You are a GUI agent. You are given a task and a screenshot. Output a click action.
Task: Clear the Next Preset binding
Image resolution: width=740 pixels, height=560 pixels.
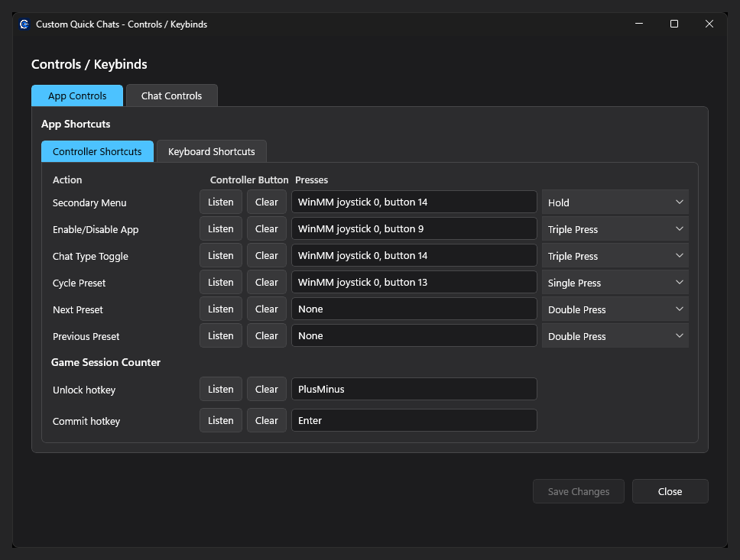click(267, 309)
